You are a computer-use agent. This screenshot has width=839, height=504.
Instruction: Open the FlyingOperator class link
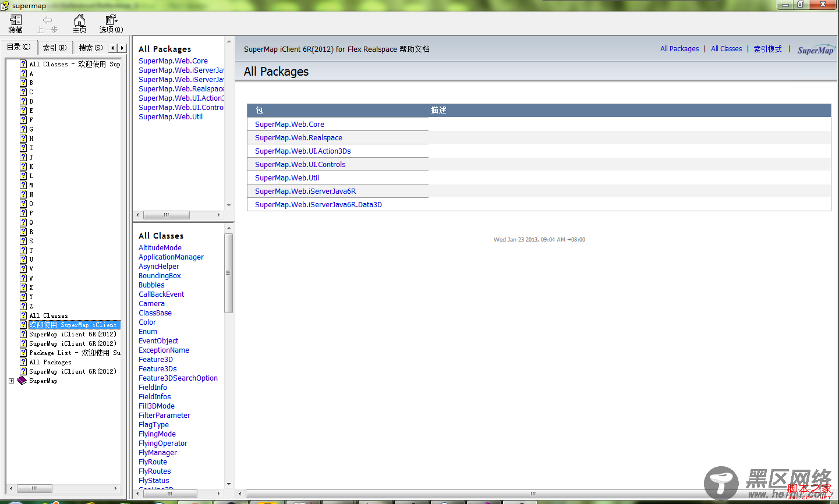tap(163, 443)
